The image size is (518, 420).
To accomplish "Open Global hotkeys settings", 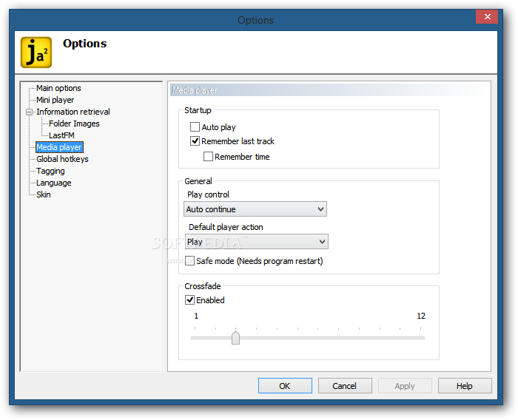I will (x=62, y=159).
